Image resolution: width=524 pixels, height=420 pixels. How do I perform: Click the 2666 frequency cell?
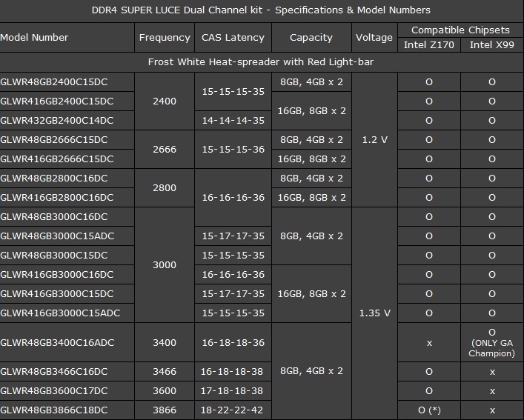point(165,149)
